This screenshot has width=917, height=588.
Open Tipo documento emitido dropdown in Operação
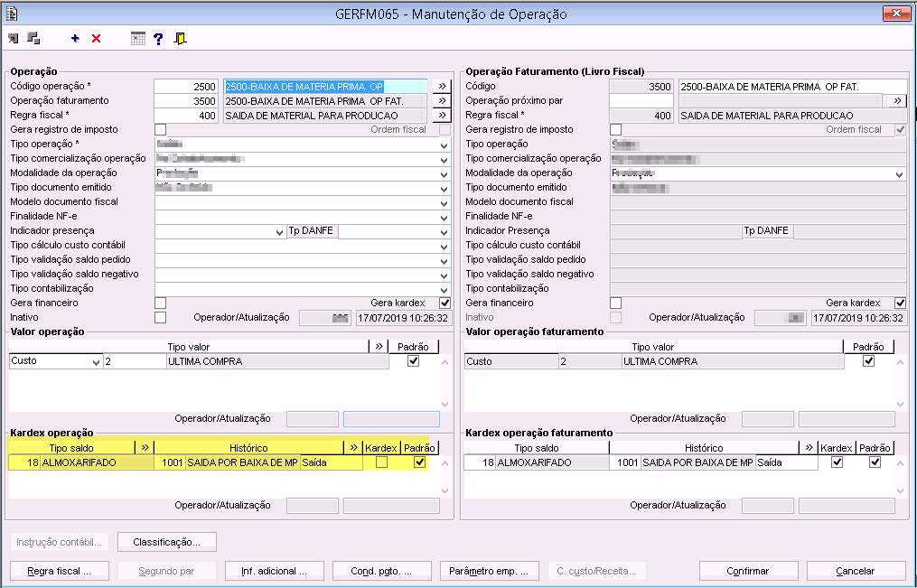444,189
